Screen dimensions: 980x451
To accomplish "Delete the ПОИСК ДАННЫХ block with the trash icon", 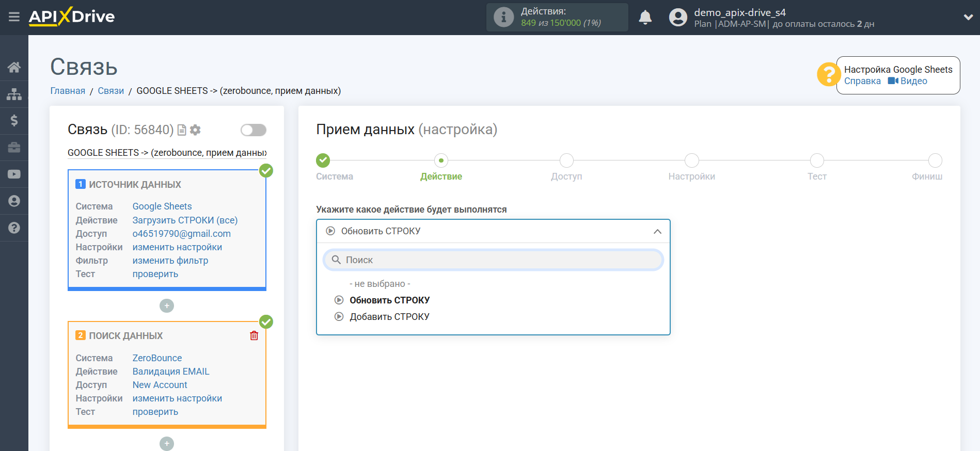I will point(254,336).
